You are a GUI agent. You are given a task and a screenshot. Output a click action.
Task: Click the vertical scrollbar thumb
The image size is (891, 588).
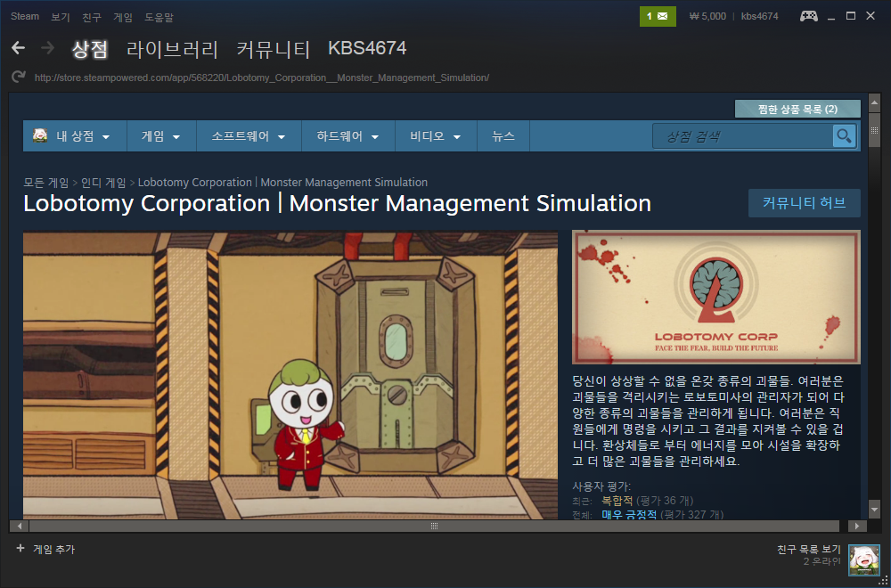(x=875, y=131)
